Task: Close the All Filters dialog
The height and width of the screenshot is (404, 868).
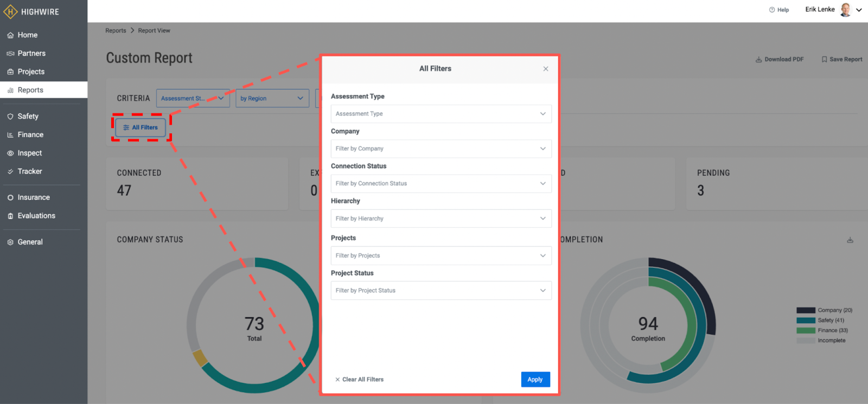Action: point(546,69)
